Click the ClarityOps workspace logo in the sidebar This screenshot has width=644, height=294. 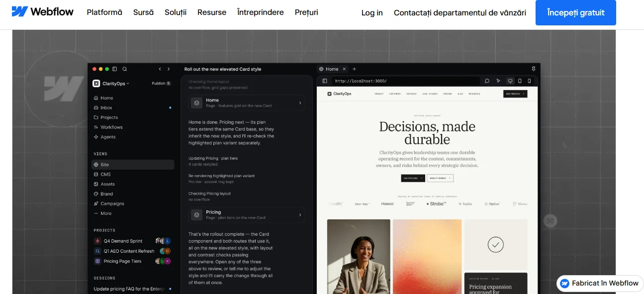pyautogui.click(x=96, y=84)
